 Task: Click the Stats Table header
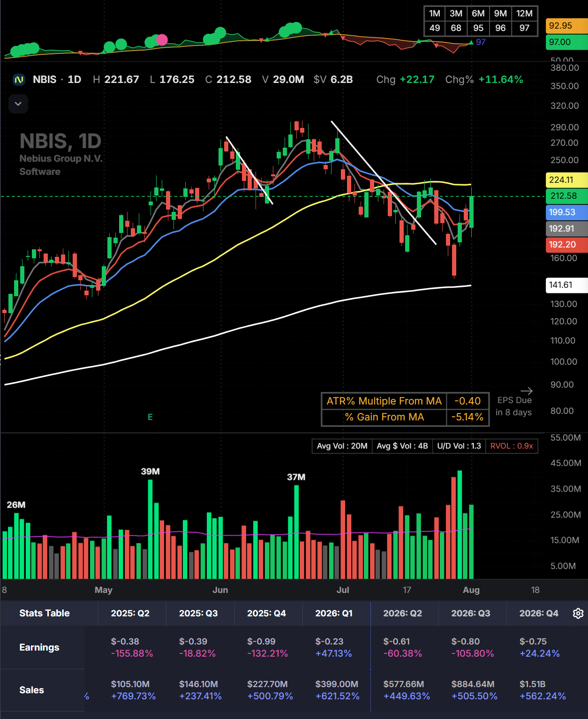click(45, 613)
